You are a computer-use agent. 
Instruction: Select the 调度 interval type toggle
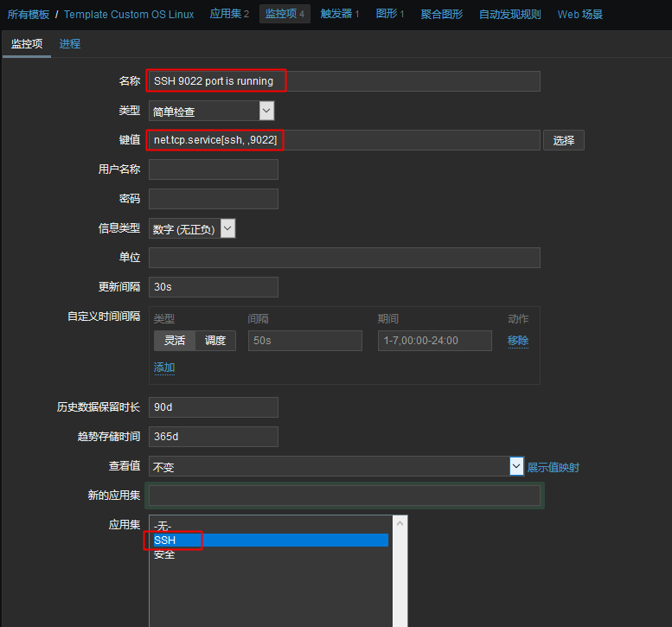click(x=215, y=341)
